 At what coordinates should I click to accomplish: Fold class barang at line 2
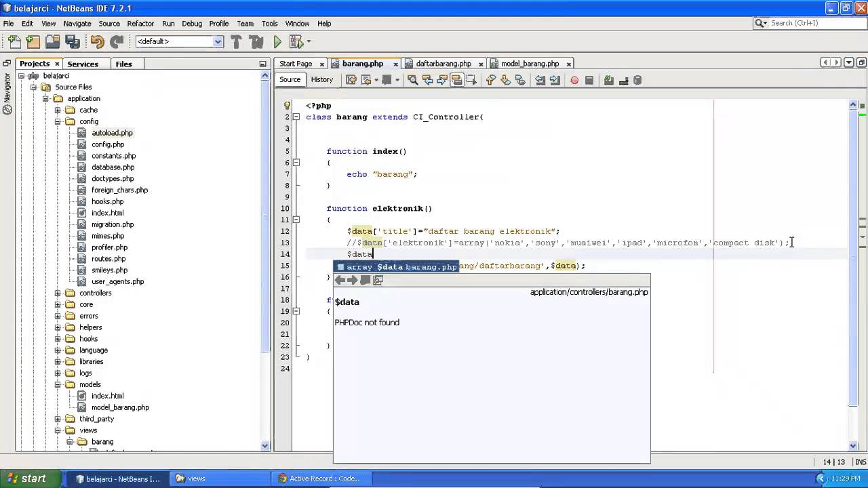tap(296, 117)
